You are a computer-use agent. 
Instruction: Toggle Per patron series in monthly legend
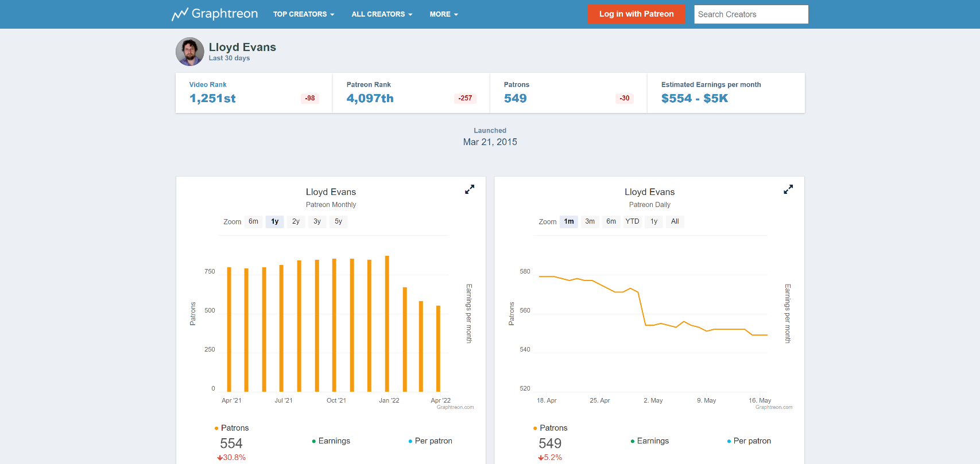[430, 441]
